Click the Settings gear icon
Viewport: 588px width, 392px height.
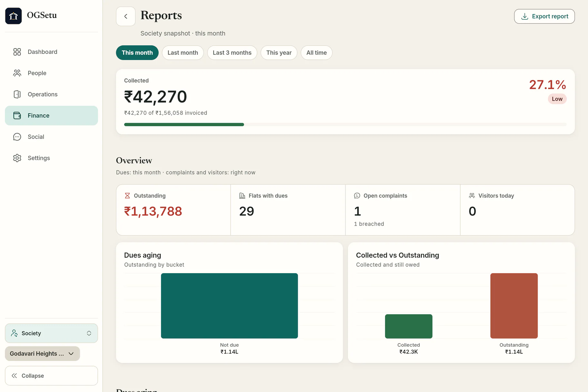pyautogui.click(x=17, y=158)
